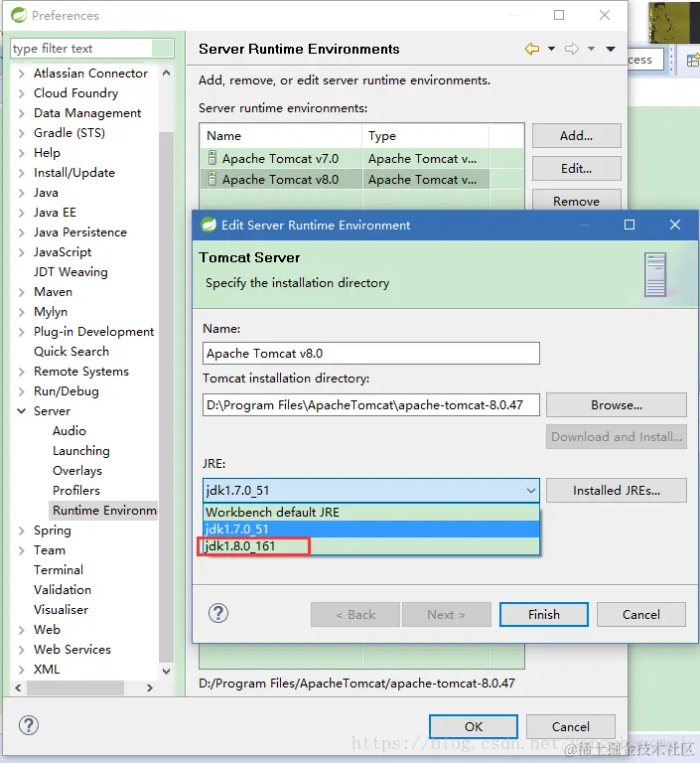
Task: Cancel the Edit Server Runtime dialog
Action: (x=641, y=615)
